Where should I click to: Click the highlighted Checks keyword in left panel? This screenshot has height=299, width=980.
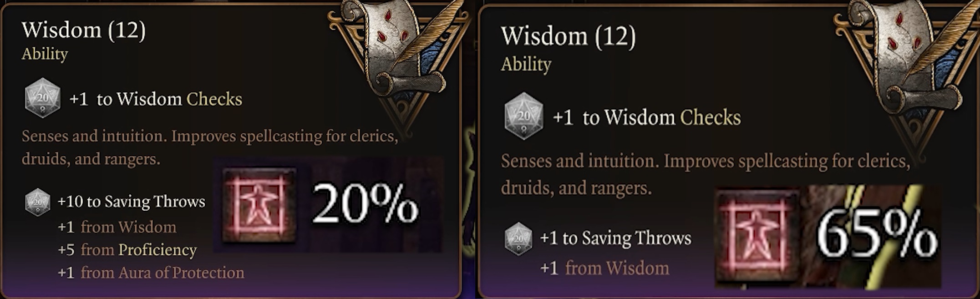pyautogui.click(x=214, y=99)
